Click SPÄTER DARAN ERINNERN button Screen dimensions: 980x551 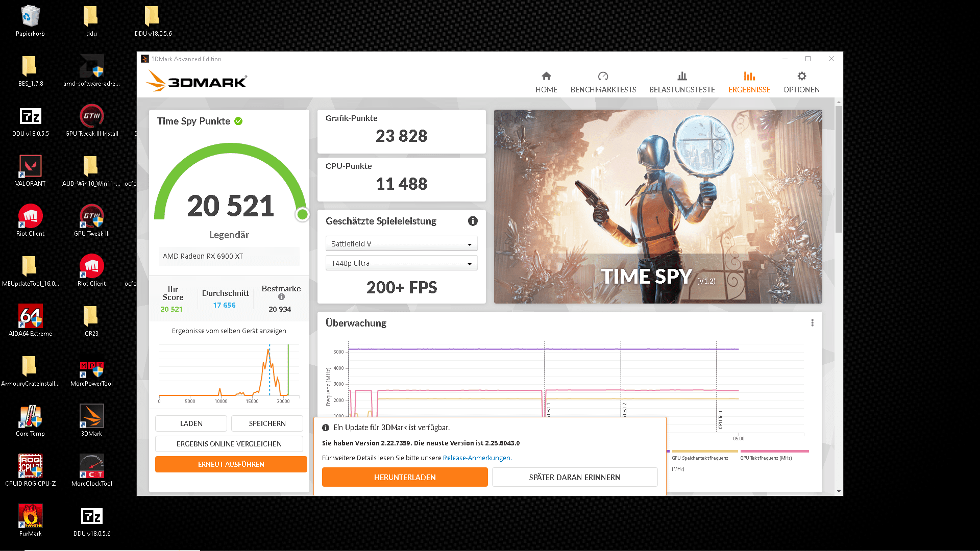click(x=575, y=477)
